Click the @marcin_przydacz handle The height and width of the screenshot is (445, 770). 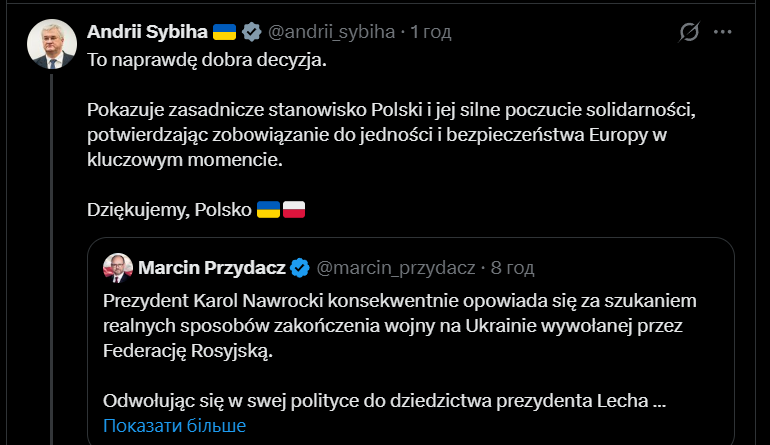coord(396,268)
